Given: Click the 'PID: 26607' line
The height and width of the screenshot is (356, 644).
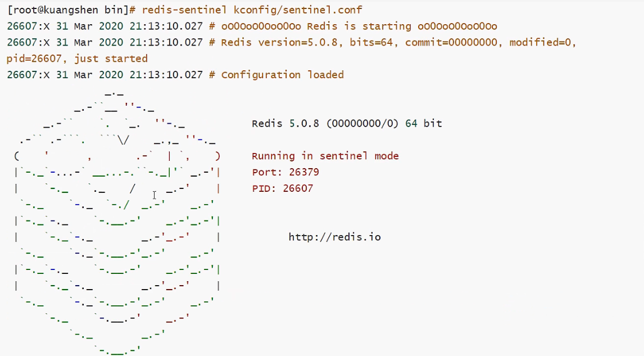Looking at the screenshot, I should pyautogui.click(x=282, y=188).
